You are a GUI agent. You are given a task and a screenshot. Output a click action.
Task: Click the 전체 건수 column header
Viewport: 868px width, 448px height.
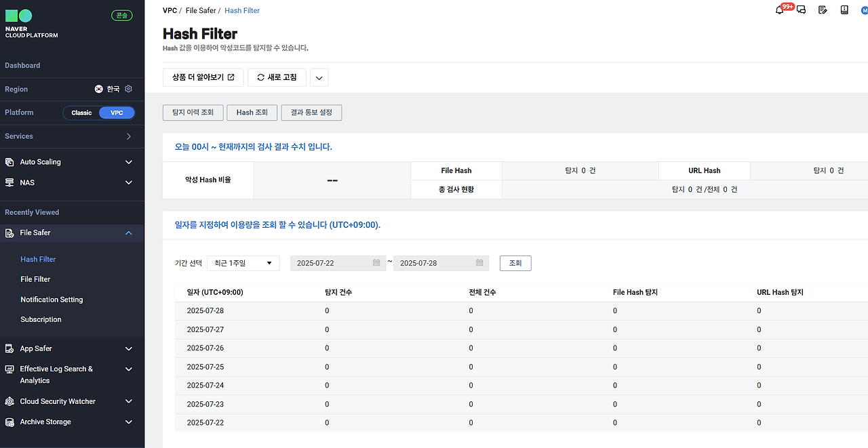(482, 292)
